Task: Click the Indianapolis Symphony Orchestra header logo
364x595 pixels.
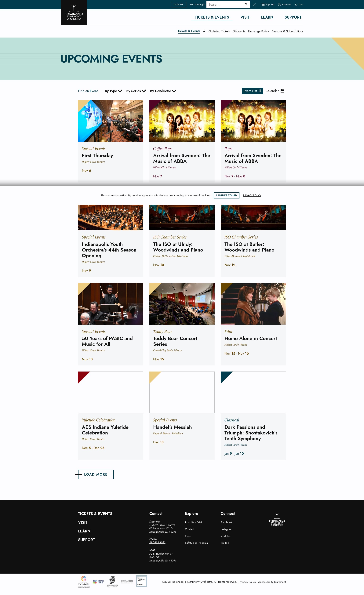Action: click(74, 12)
